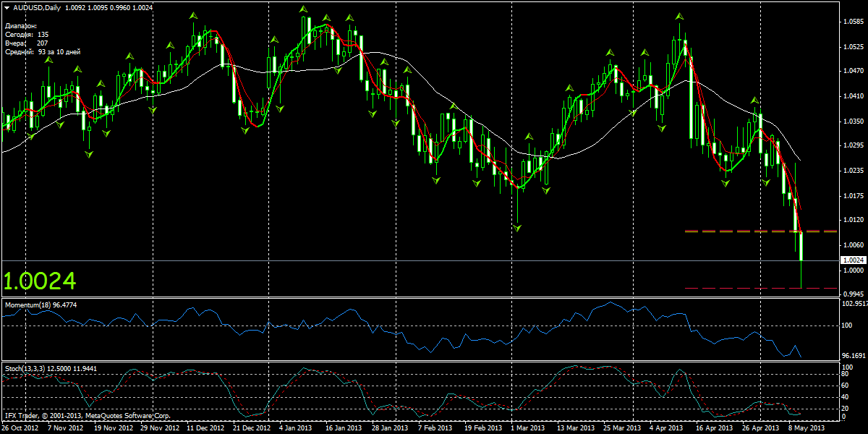Click the 80 level on Stoch scale
Screen dimensions: 868x434
(x=846, y=375)
